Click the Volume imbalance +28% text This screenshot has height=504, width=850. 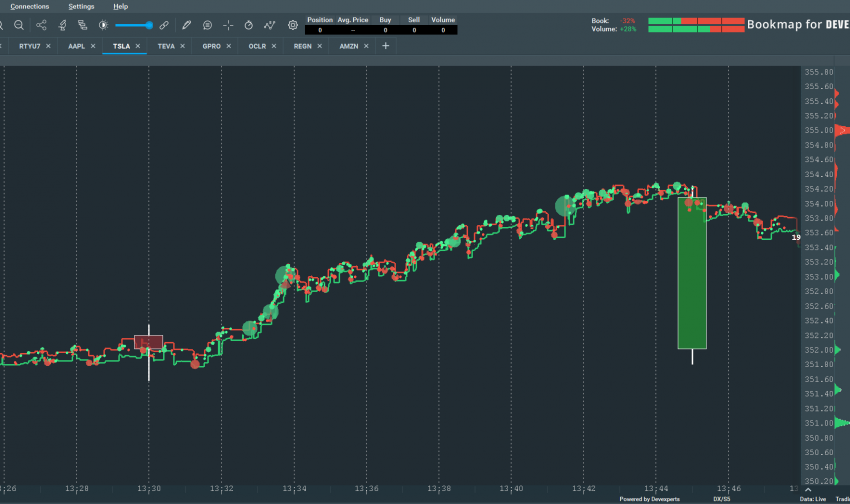(x=628, y=29)
